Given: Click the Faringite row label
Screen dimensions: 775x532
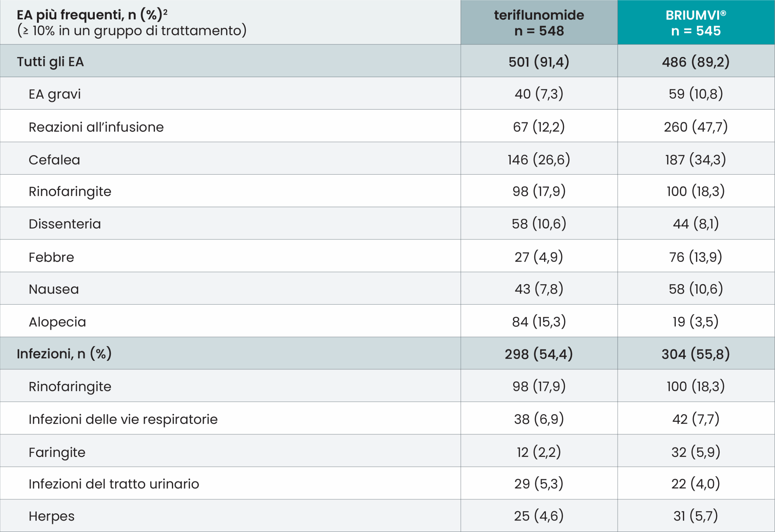Looking at the screenshot, I should coord(57,452).
